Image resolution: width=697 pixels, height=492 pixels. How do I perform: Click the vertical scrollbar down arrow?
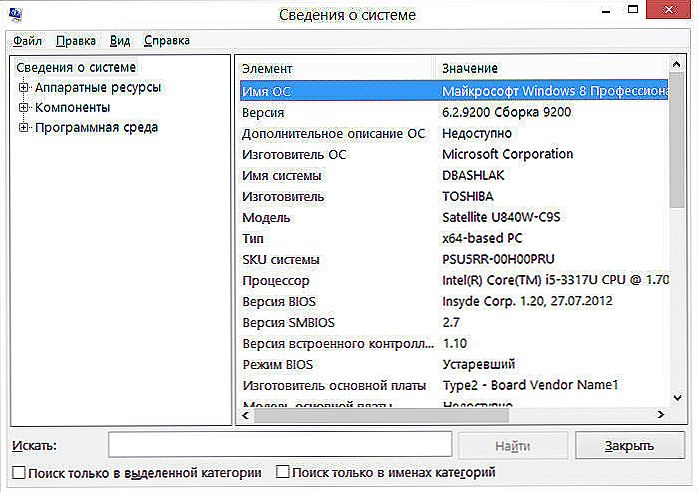click(x=677, y=397)
